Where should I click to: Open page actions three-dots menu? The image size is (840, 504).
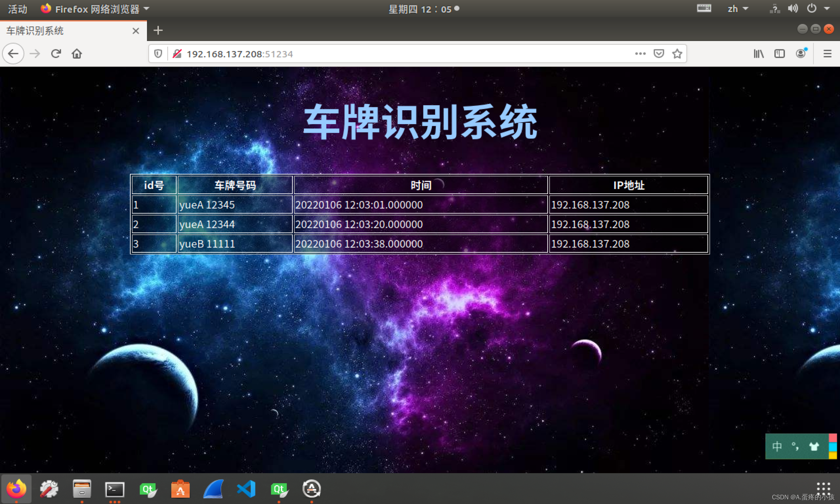click(x=640, y=54)
